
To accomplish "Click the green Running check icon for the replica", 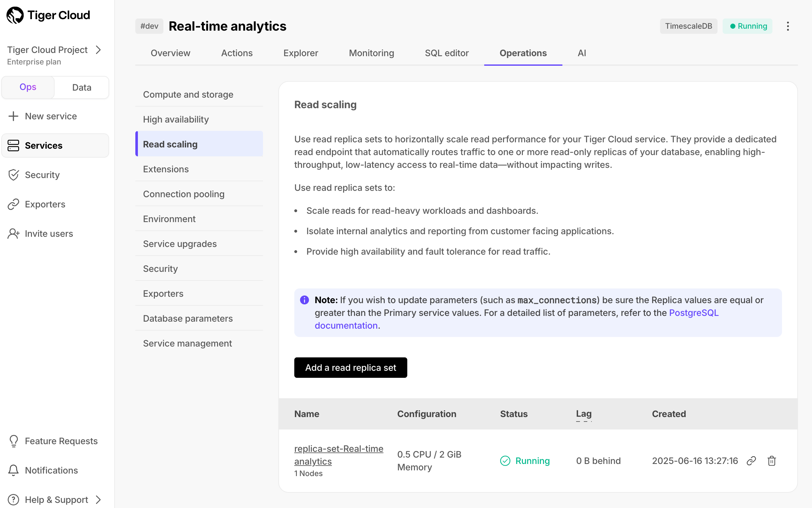I will point(505,461).
